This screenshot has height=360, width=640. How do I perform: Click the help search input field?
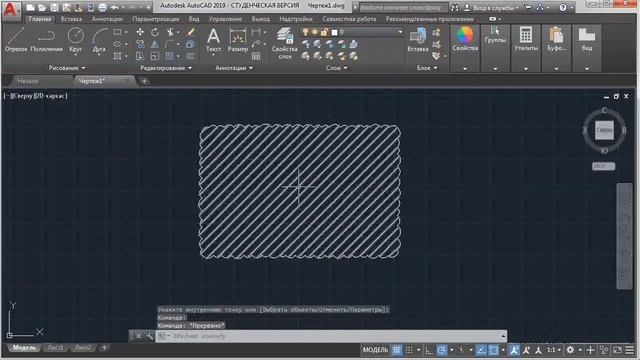(403, 7)
